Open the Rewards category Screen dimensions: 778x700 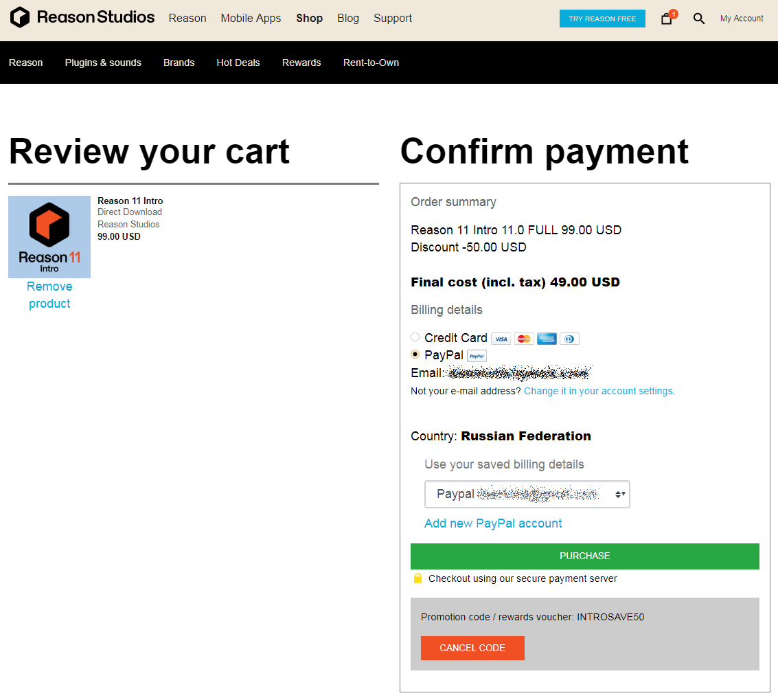pyautogui.click(x=301, y=63)
